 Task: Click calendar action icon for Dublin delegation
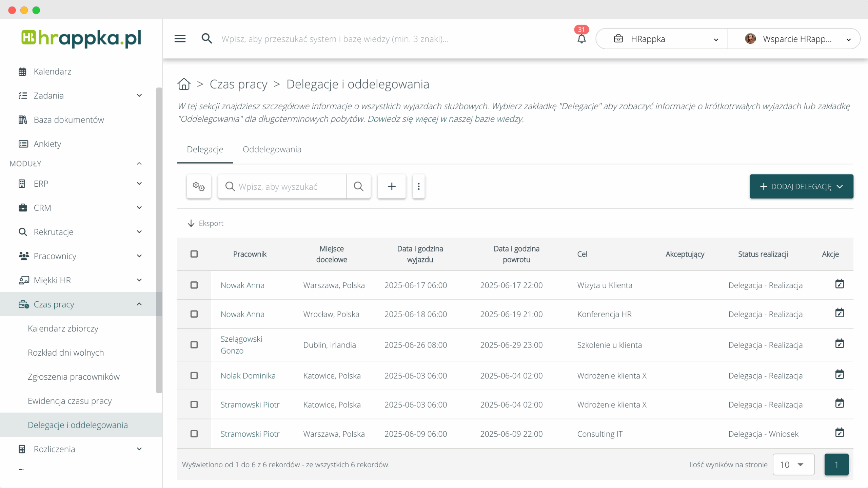(839, 344)
